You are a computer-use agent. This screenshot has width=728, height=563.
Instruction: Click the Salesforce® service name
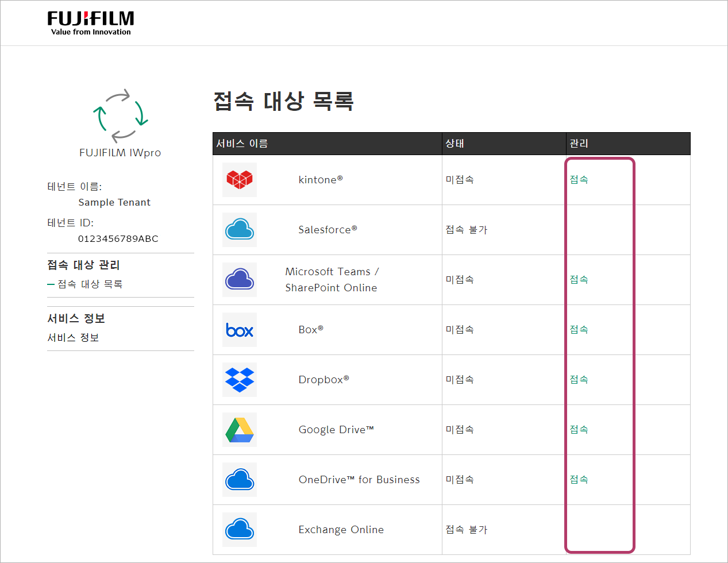click(328, 230)
